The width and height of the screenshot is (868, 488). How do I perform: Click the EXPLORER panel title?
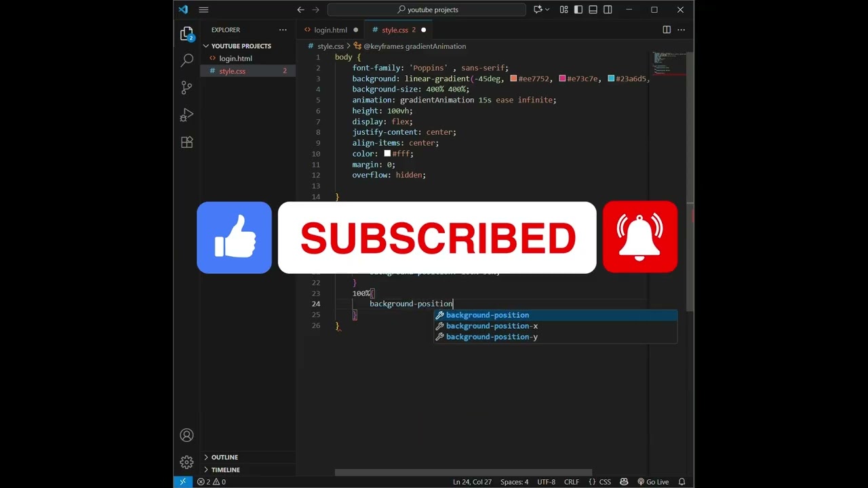pyautogui.click(x=226, y=30)
